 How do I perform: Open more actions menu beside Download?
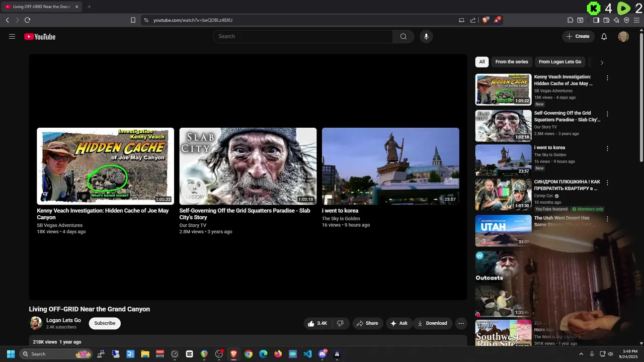461,323
